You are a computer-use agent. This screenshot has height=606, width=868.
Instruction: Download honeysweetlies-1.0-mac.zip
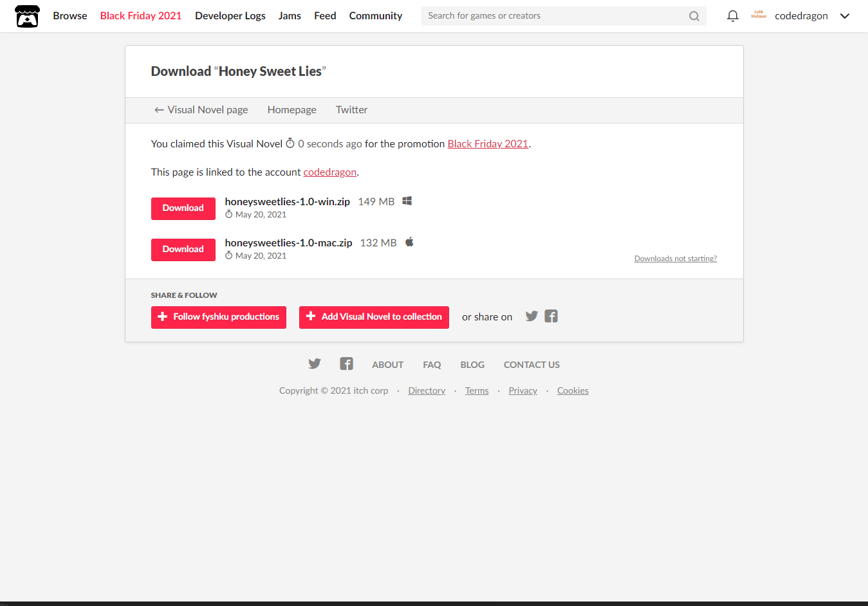coord(183,250)
